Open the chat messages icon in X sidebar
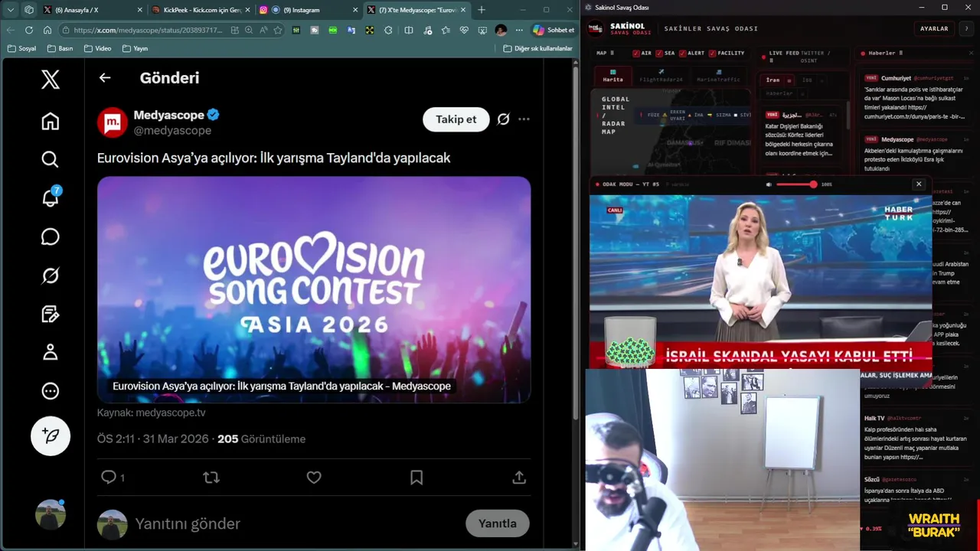This screenshot has height=551, width=980. (x=50, y=236)
